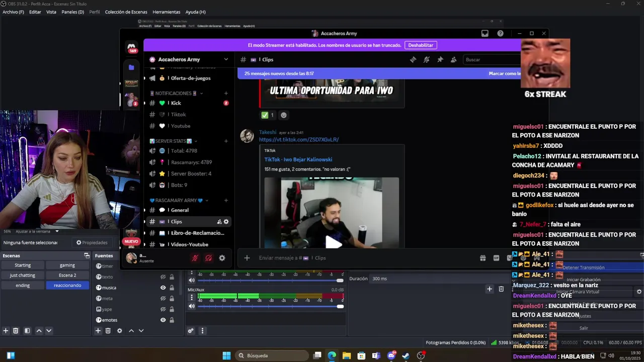The image size is (644, 362).
Task: Remove transition with trash icon near Duración
Action: (501, 289)
